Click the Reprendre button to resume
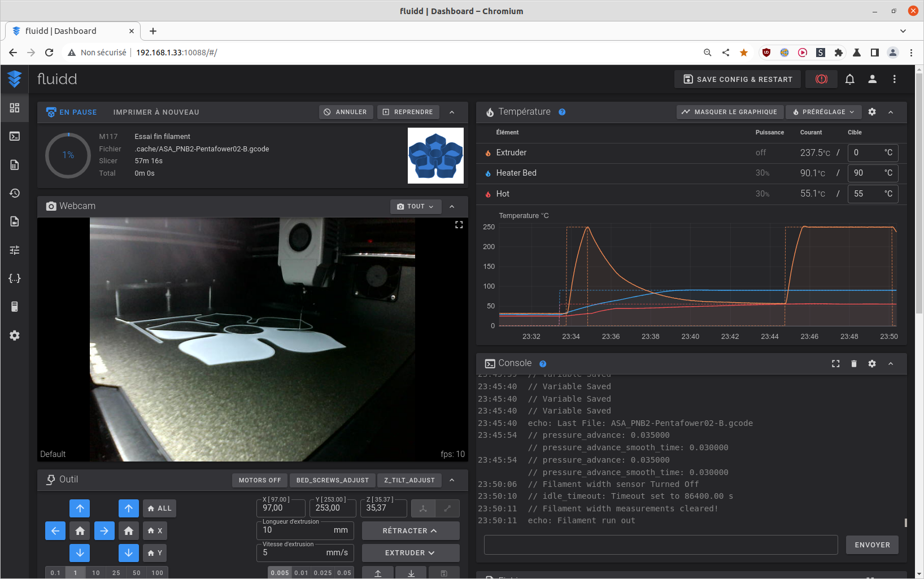The width and height of the screenshot is (924, 579). tap(408, 112)
